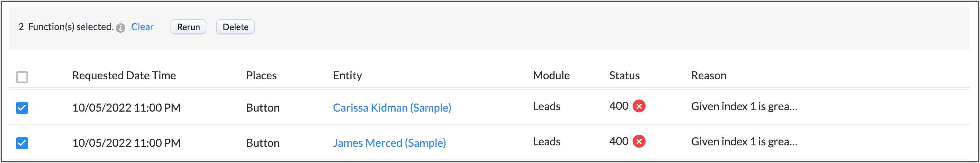Uncheck the James Merced row checkbox
This screenshot has width=980, height=163.
[22, 143]
